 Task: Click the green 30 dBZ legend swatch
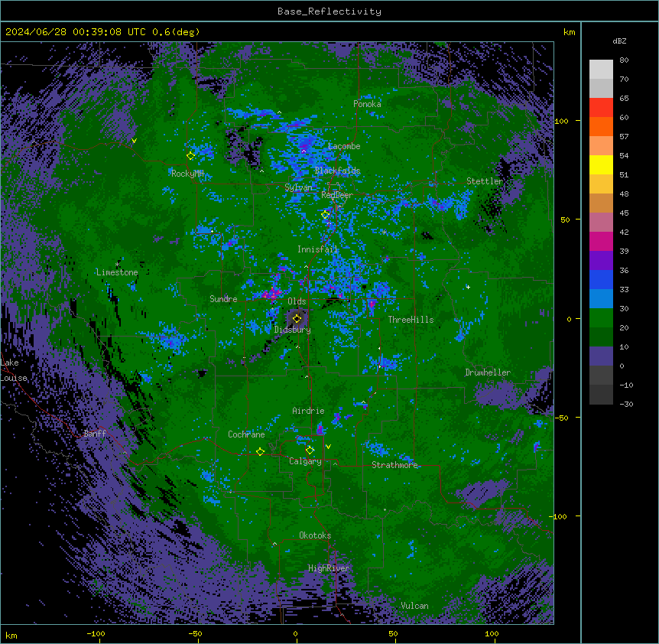(601, 318)
